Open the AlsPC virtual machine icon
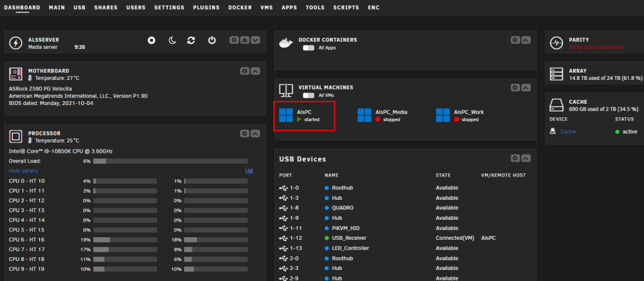The width and height of the screenshot is (644, 281). tap(286, 115)
